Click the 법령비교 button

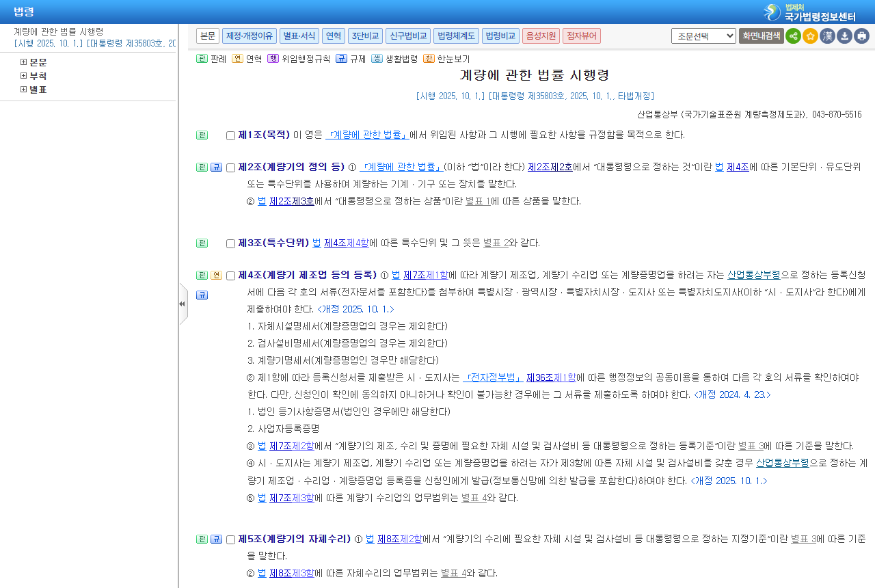(x=500, y=36)
